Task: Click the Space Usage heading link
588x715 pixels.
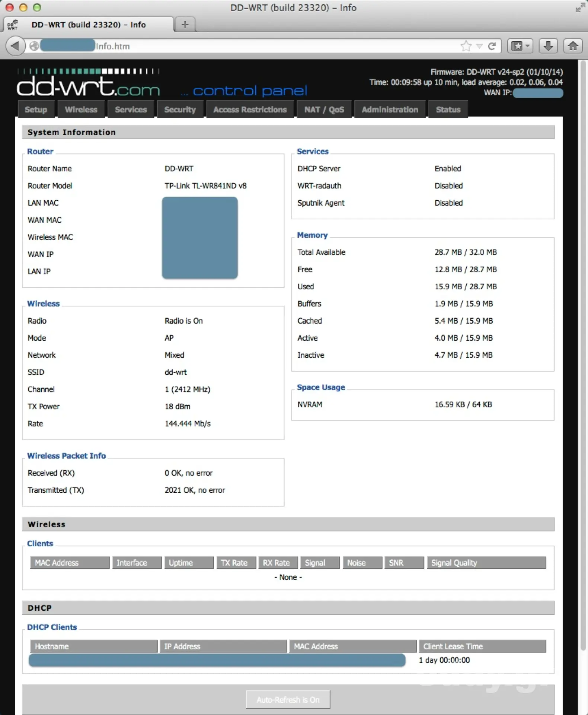Action: (x=321, y=387)
